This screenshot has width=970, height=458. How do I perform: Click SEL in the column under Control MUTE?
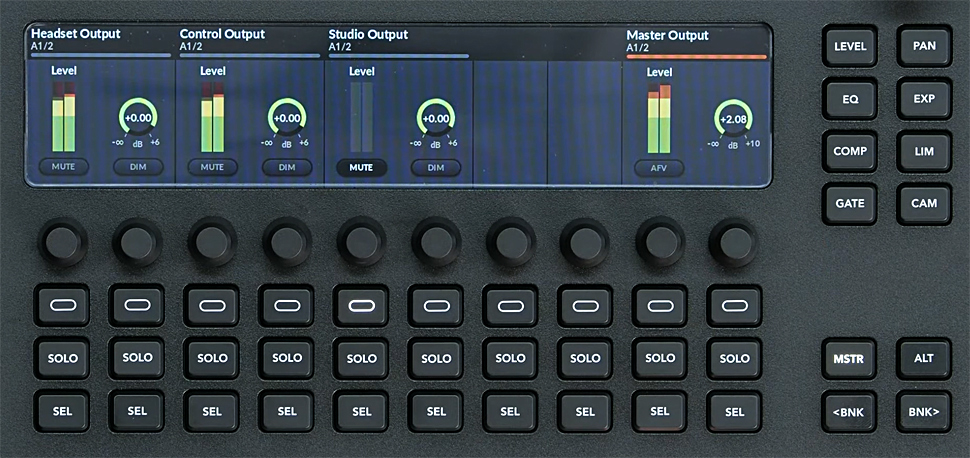212,411
